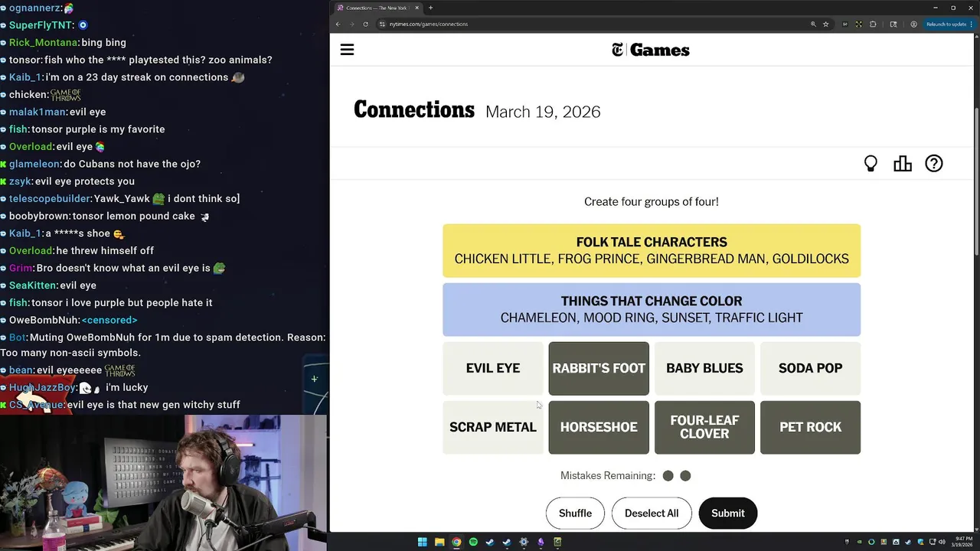The height and width of the screenshot is (551, 980).
Task: Close the Connections browser tab
Action: (418, 8)
